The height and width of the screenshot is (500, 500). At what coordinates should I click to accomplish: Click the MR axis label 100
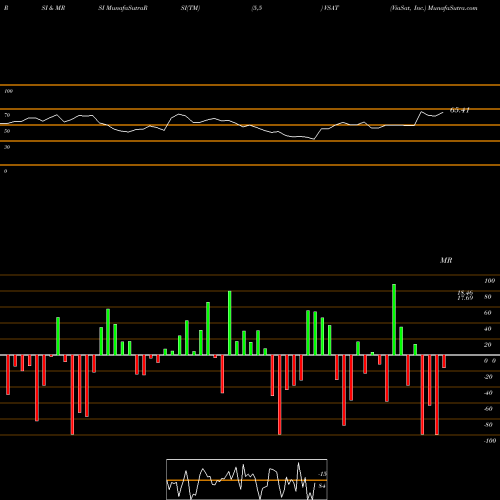[x=489, y=281]
